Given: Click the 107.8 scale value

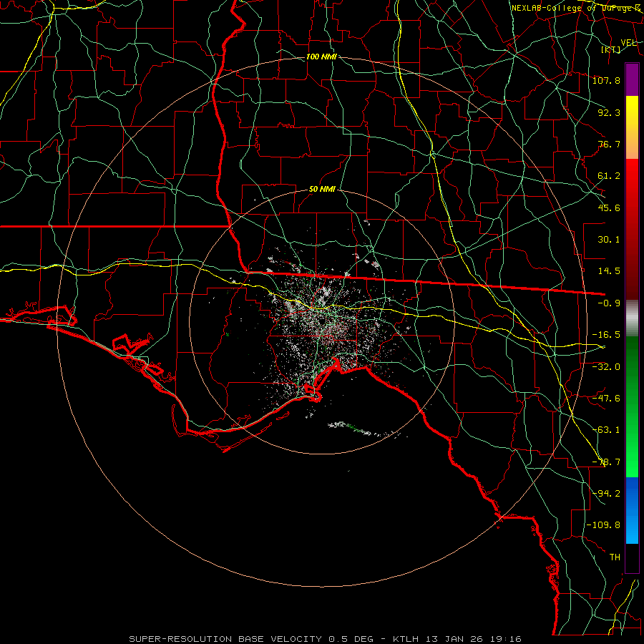Looking at the screenshot, I should click(606, 80).
